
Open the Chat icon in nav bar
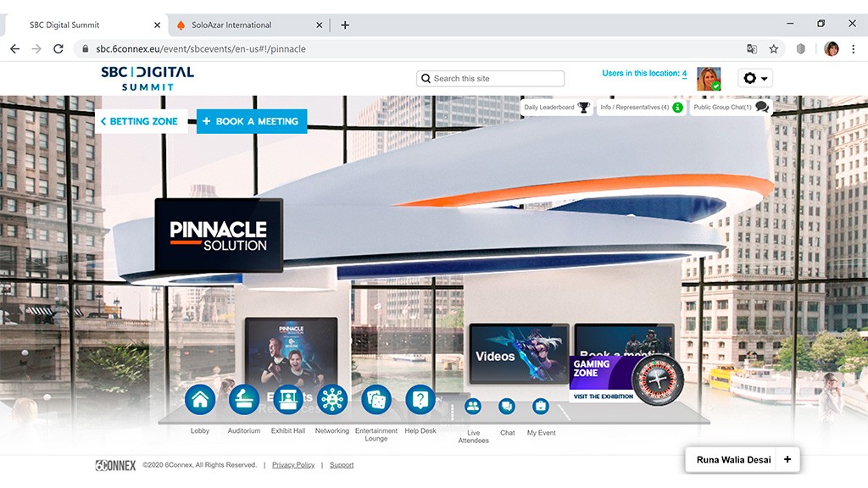507,407
